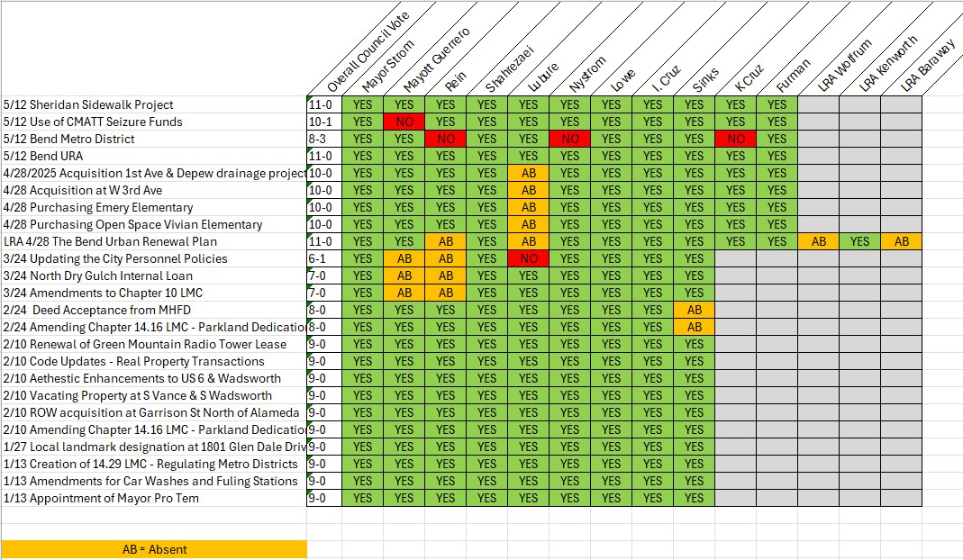Select the '11-0' total for Bend URA row
This screenshot has height=560, width=963.
click(x=324, y=157)
